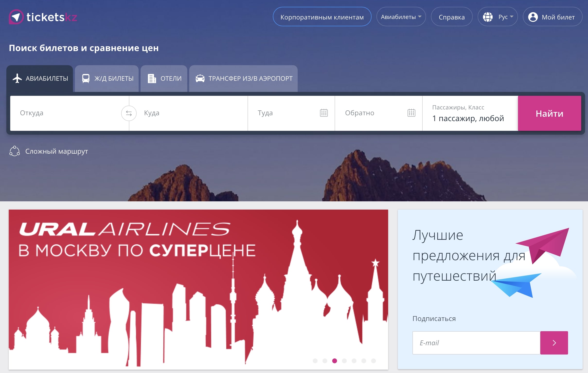Go to fourth carousel slide dot
Screen dimensions: 588x373
tap(344, 361)
